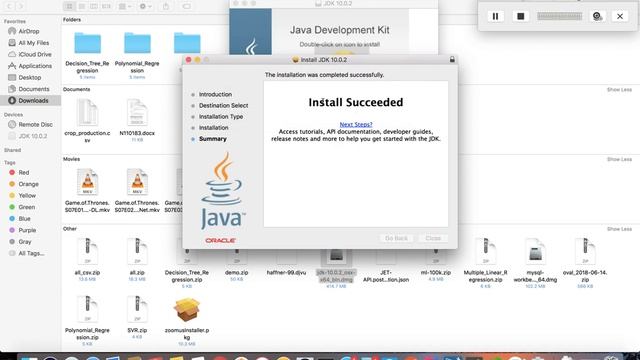
Task: Open Finder arrange-by dropdown
Action: (124, 6)
